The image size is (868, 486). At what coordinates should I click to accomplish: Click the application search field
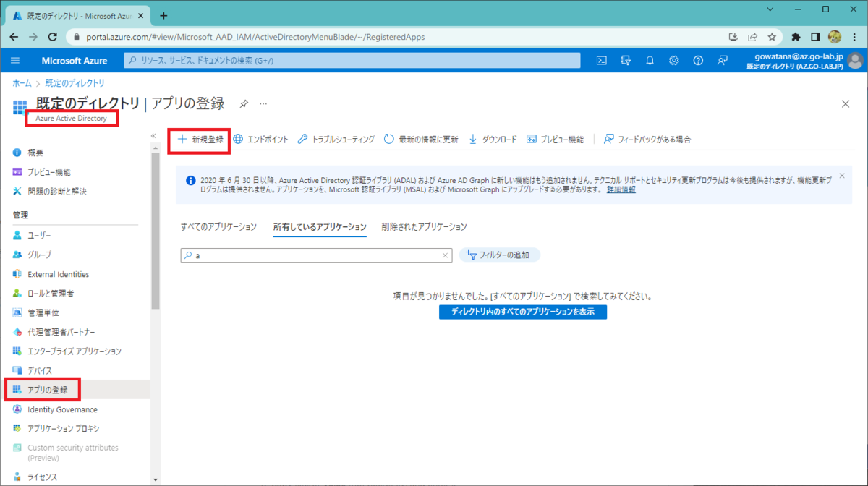tap(316, 255)
